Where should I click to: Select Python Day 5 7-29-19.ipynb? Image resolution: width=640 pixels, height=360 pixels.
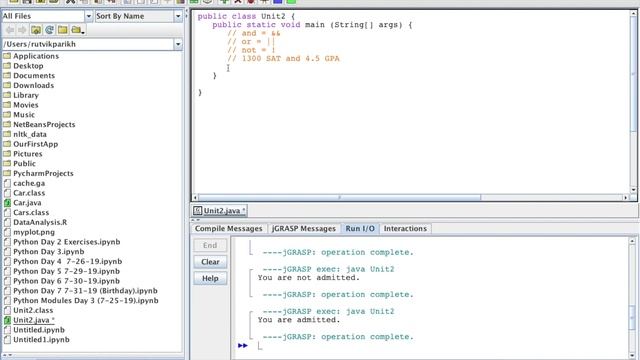click(67, 271)
